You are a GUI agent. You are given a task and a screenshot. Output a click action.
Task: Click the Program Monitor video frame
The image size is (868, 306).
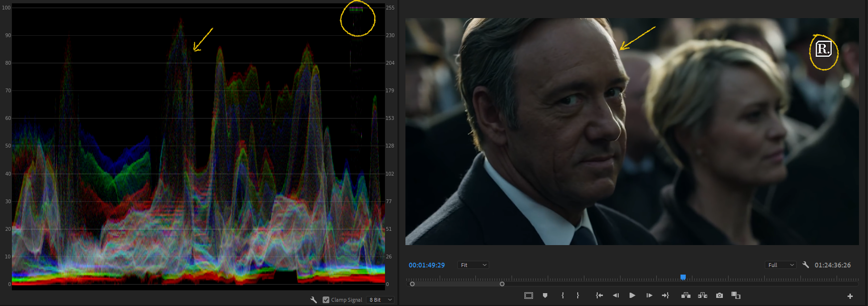click(x=632, y=132)
